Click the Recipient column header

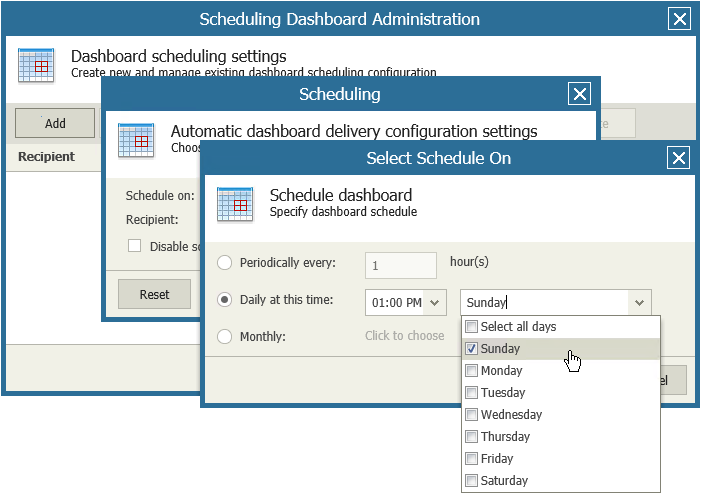click(x=47, y=157)
